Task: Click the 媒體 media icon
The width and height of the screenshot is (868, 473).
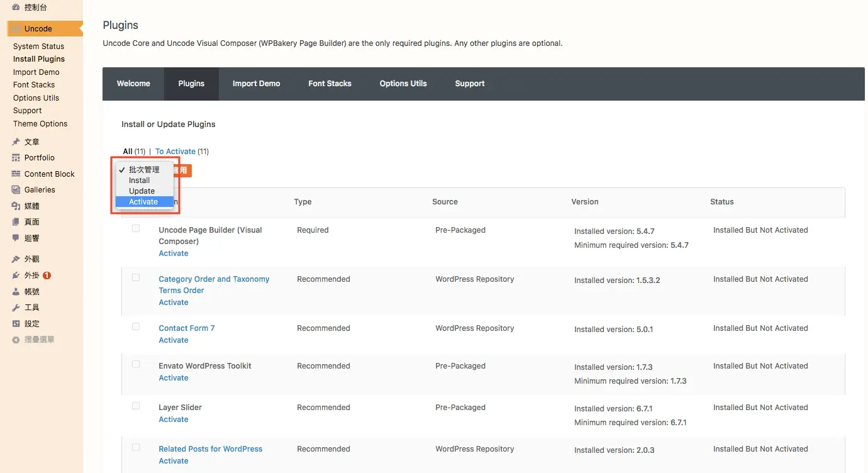Action: (x=16, y=206)
